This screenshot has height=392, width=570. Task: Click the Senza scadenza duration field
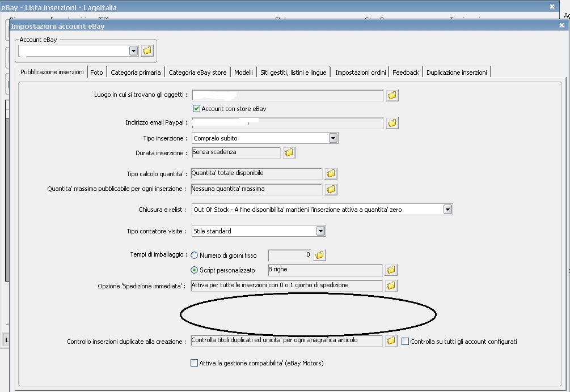coord(236,152)
